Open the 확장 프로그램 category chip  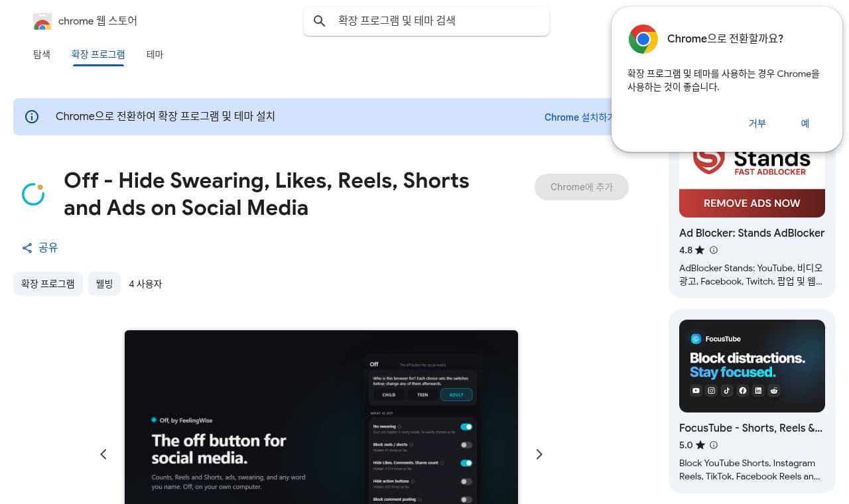(x=48, y=284)
